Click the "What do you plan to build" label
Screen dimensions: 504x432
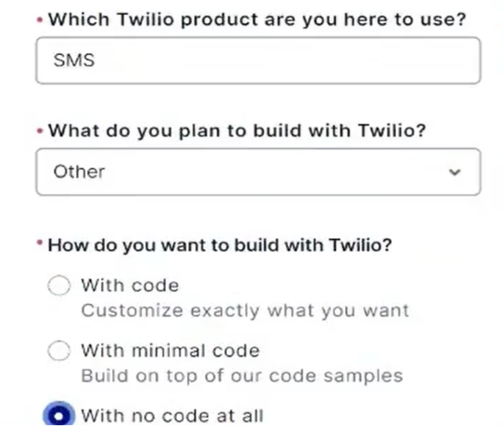click(237, 131)
